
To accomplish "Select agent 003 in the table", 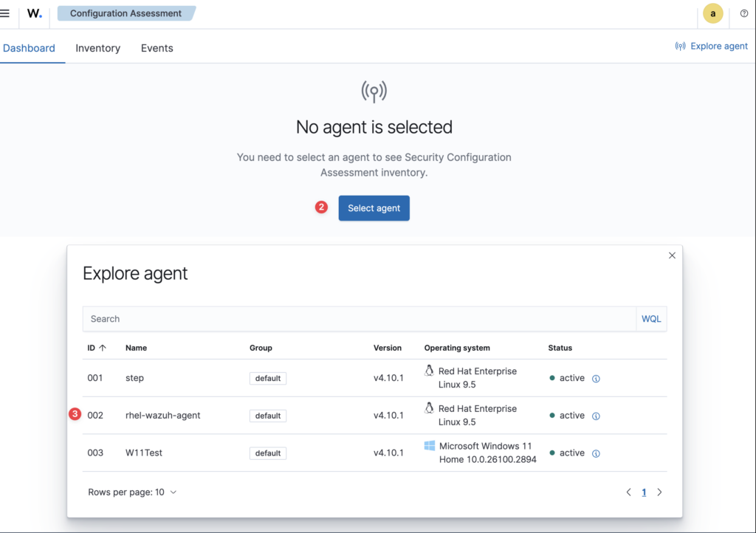I will 95,453.
